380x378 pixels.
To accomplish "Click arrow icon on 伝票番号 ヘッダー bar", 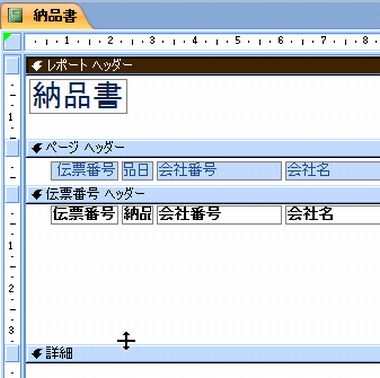I will click(37, 194).
